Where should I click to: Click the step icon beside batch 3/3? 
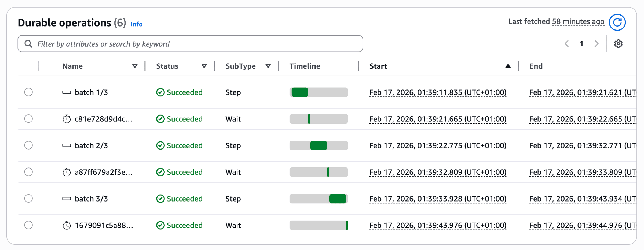tap(67, 199)
